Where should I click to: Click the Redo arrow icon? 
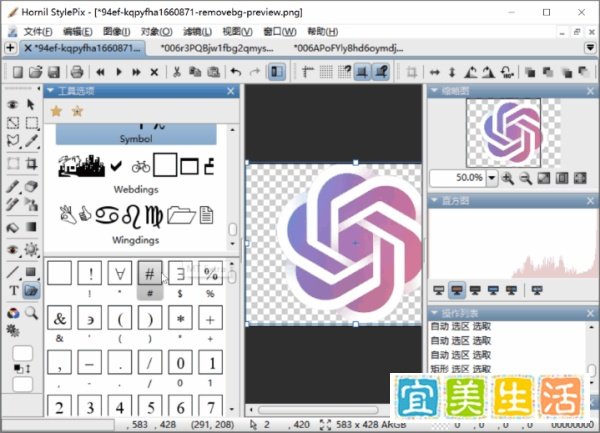coord(255,72)
